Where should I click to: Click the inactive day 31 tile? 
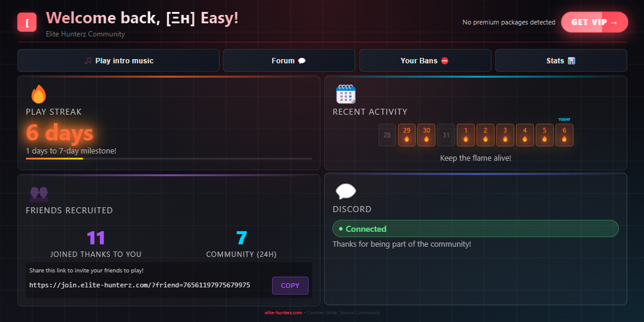[x=446, y=135]
